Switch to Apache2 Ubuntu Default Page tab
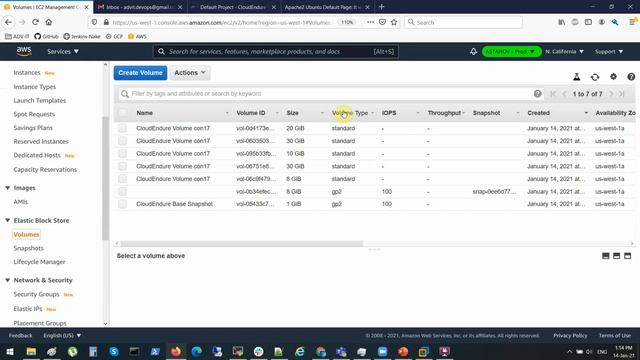640x360 pixels. [327, 7]
